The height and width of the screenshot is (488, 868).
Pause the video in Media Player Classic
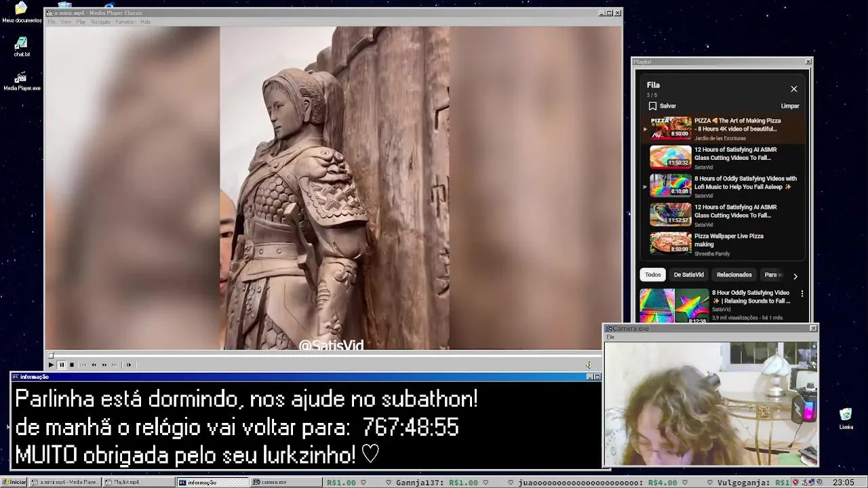click(61, 365)
